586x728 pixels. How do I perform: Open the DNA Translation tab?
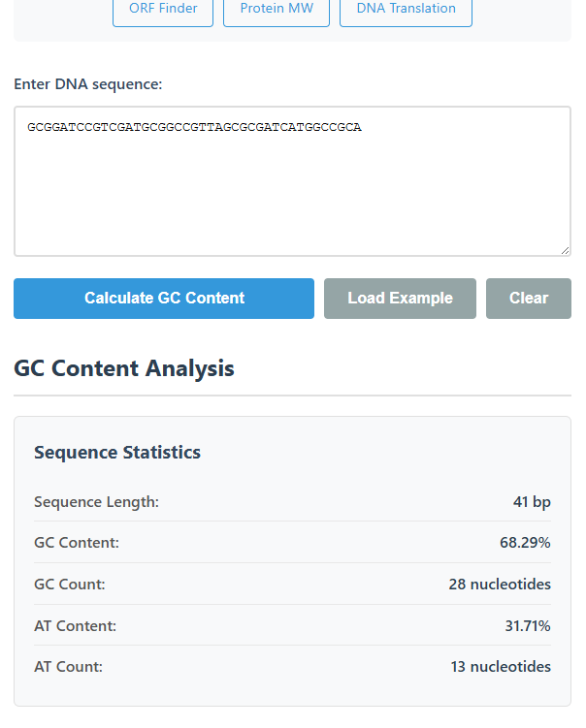point(406,10)
